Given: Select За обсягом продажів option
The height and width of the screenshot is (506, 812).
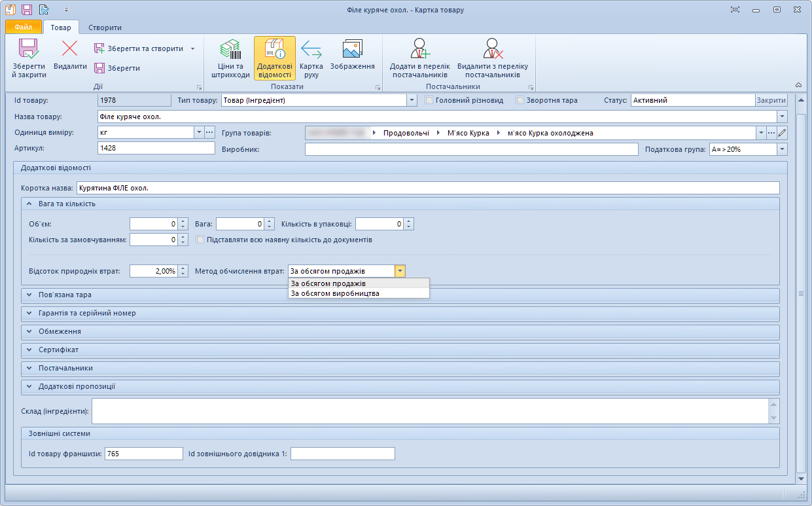Looking at the screenshot, I should (x=359, y=283).
